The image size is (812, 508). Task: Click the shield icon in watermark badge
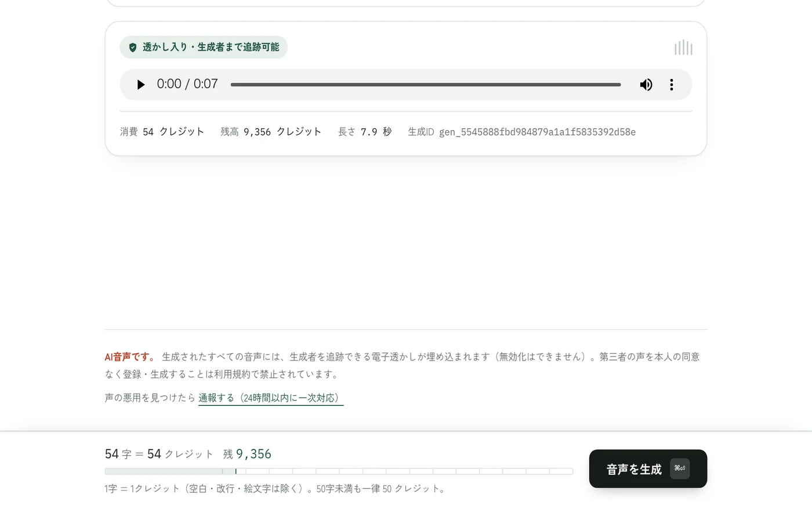(133, 47)
